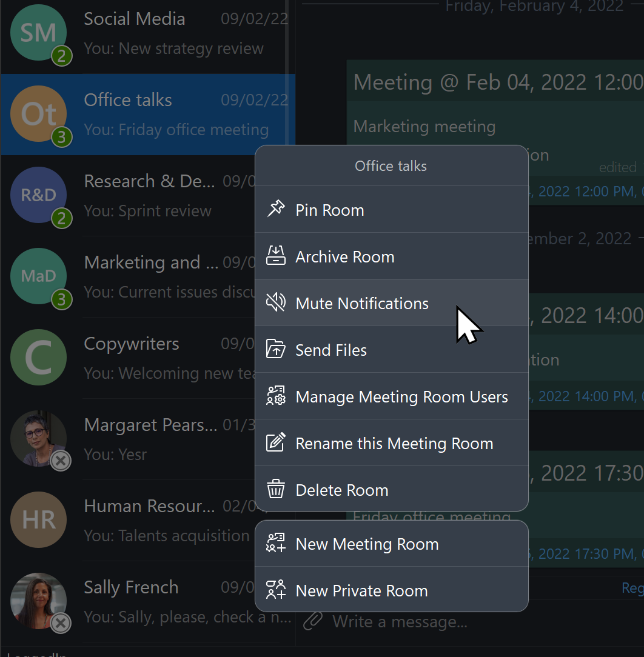The image size is (644, 657).
Task: Click the New Meeting Room icon
Action: [276, 543]
